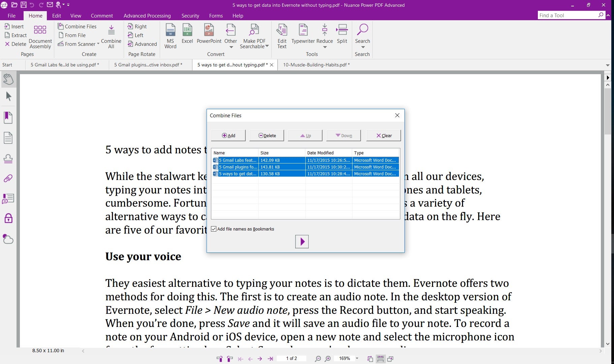Click Insert pages

point(14,26)
